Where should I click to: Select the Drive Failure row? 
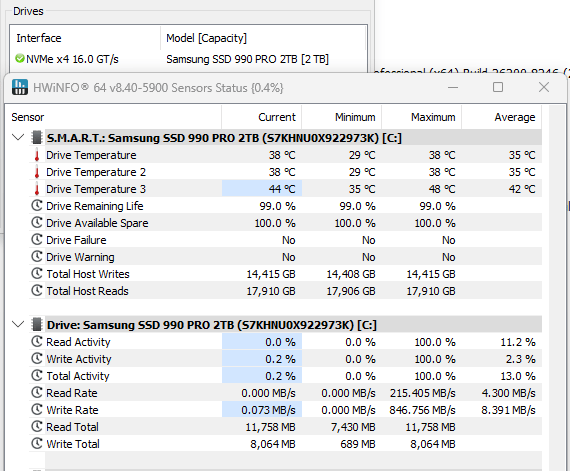(x=285, y=240)
